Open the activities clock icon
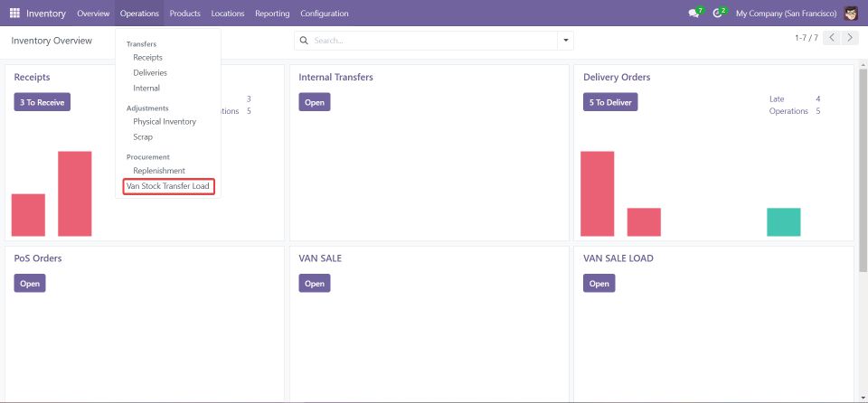 718,14
